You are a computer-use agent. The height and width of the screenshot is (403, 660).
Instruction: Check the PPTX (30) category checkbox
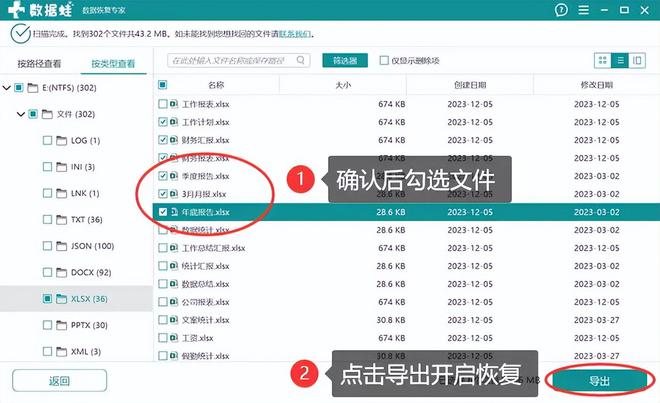point(48,325)
